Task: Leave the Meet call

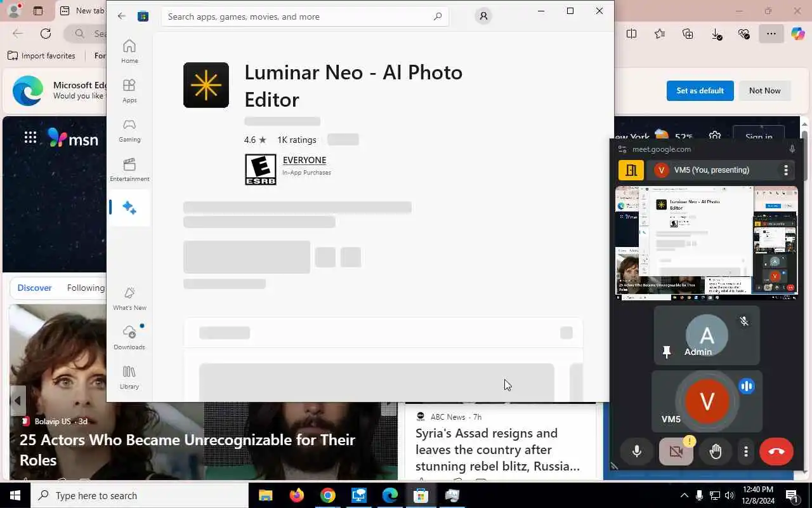Action: [x=776, y=451]
